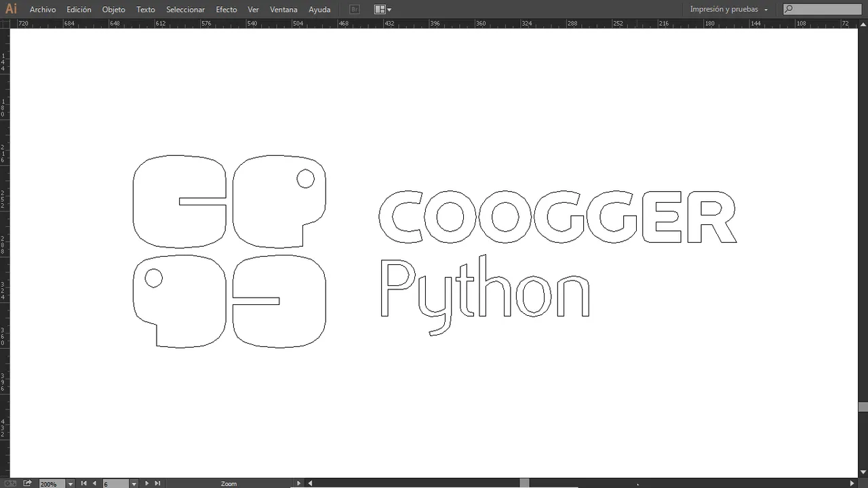Open the Edición menu

[79, 9]
